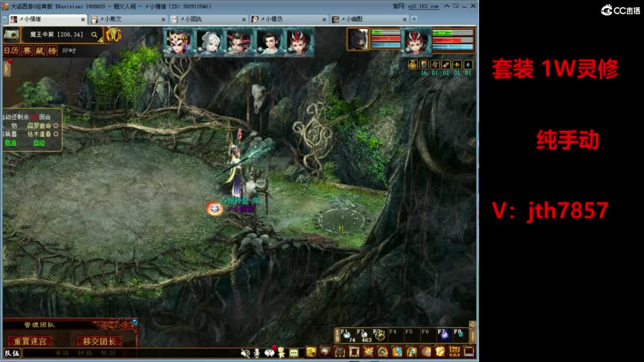Open the crossed-weapons menu icon at bottom
The height and width of the screenshot is (362, 644).
pos(369,352)
